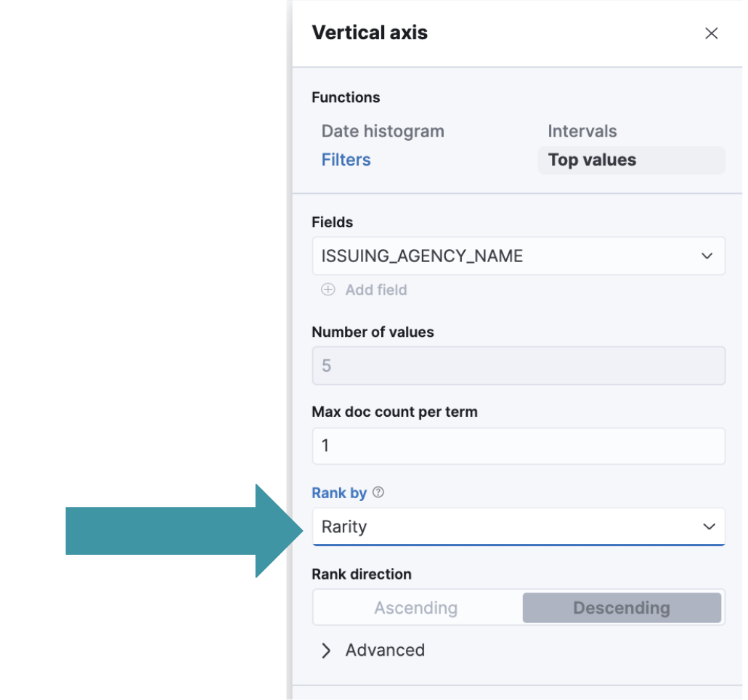Click the chevron arrow next to Advanced

point(326,650)
